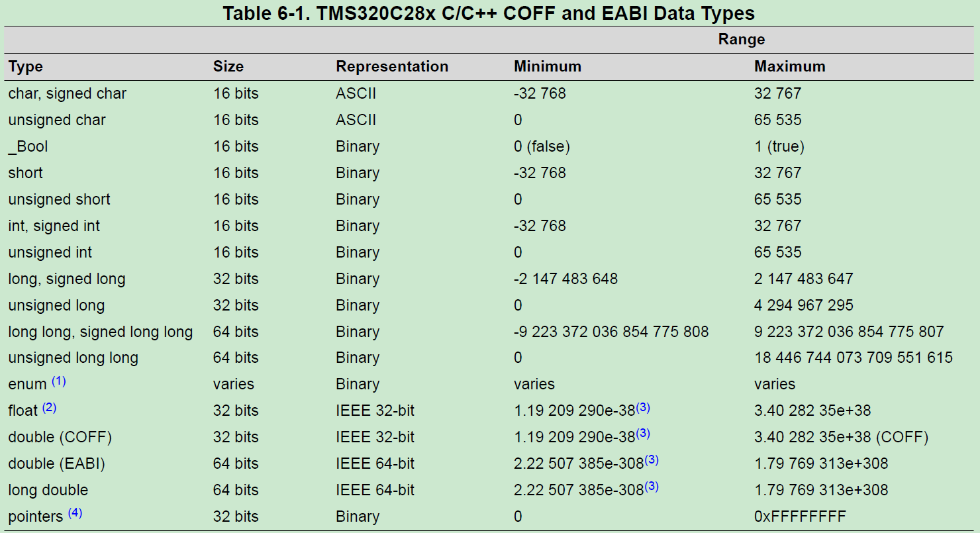This screenshot has height=533, width=980.
Task: Click the '-9 223 372 036 854 775 808' value
Action: 611,332
